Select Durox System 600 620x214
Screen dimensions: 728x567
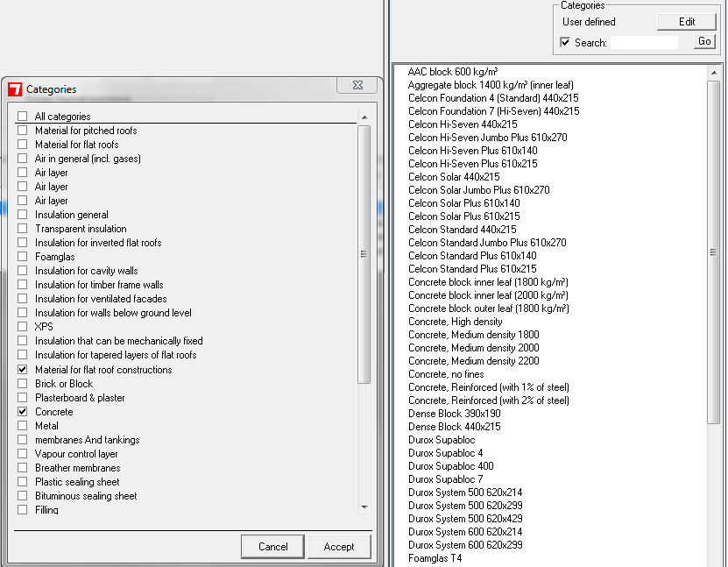tap(465, 532)
